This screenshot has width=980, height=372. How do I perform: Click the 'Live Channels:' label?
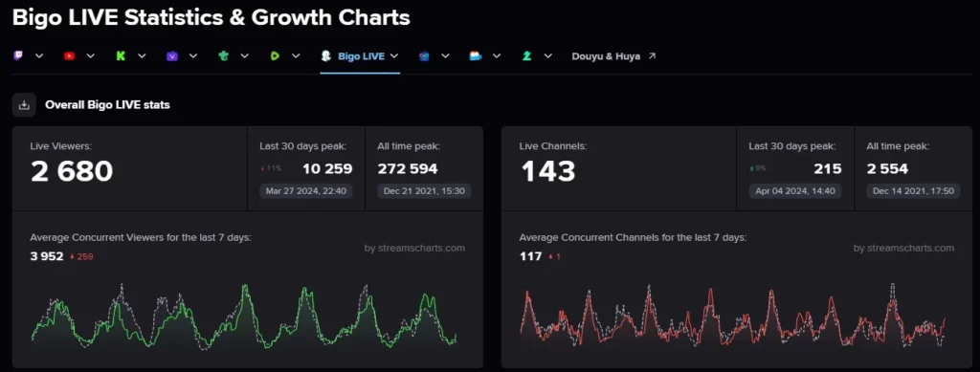(553, 146)
